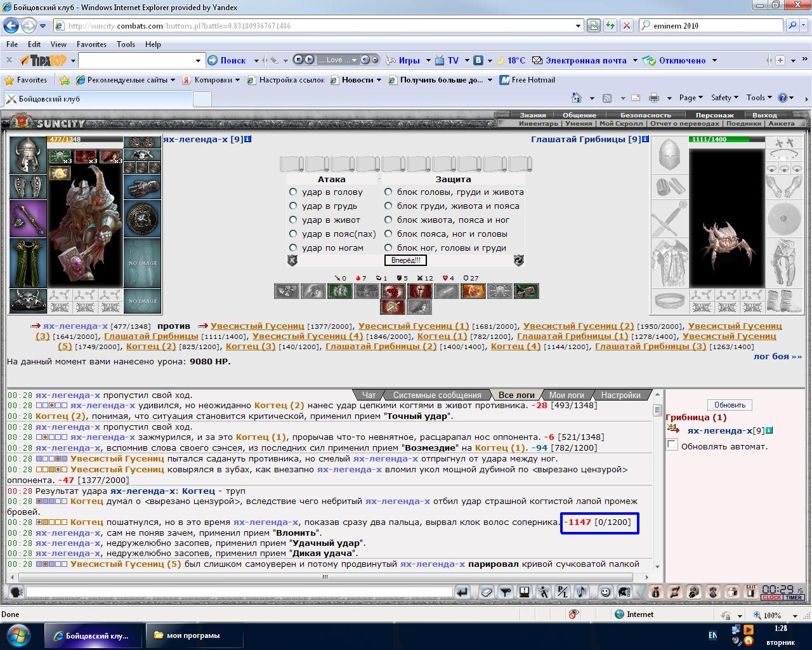Activate the orange glowing fist skill
This screenshot has height=650, width=812.
click(473, 291)
